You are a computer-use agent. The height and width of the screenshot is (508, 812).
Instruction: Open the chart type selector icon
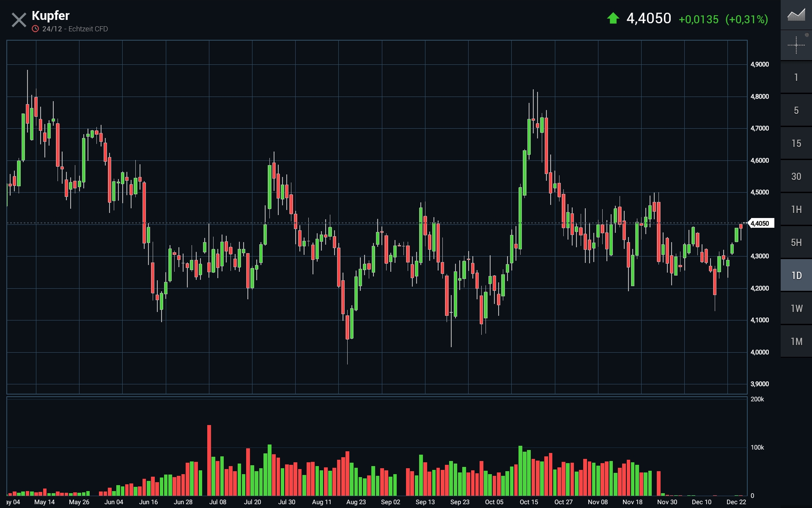point(796,15)
